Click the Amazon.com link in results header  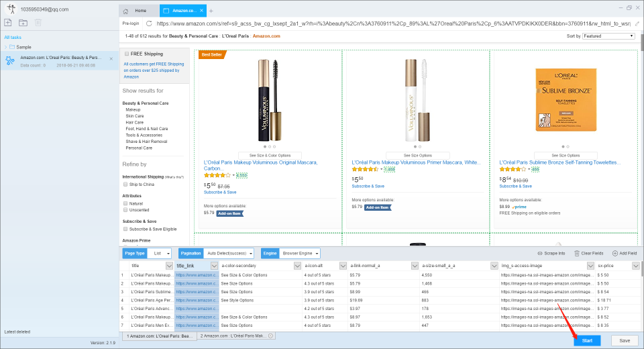pos(266,36)
